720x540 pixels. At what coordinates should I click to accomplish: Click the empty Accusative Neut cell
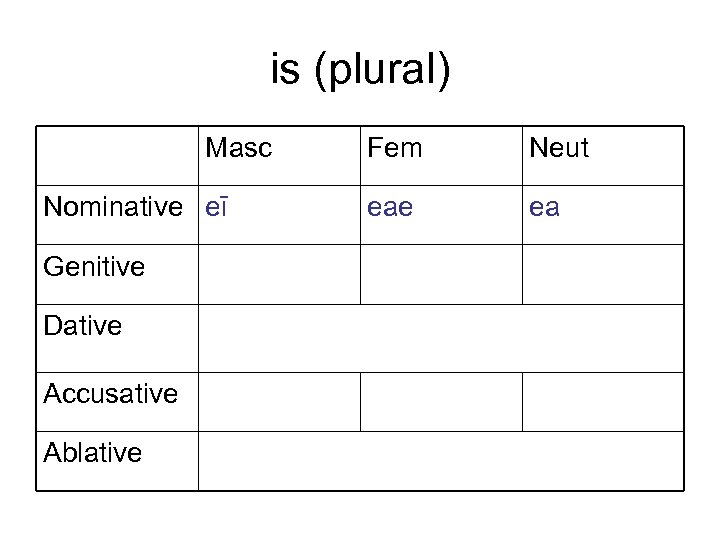pos(603,402)
